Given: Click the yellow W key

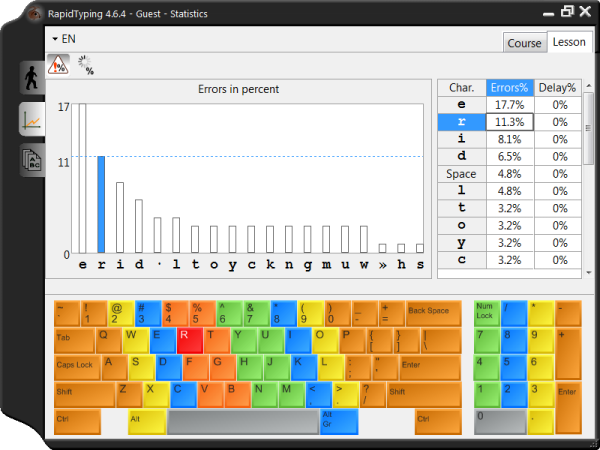Looking at the screenshot, I should (135, 341).
